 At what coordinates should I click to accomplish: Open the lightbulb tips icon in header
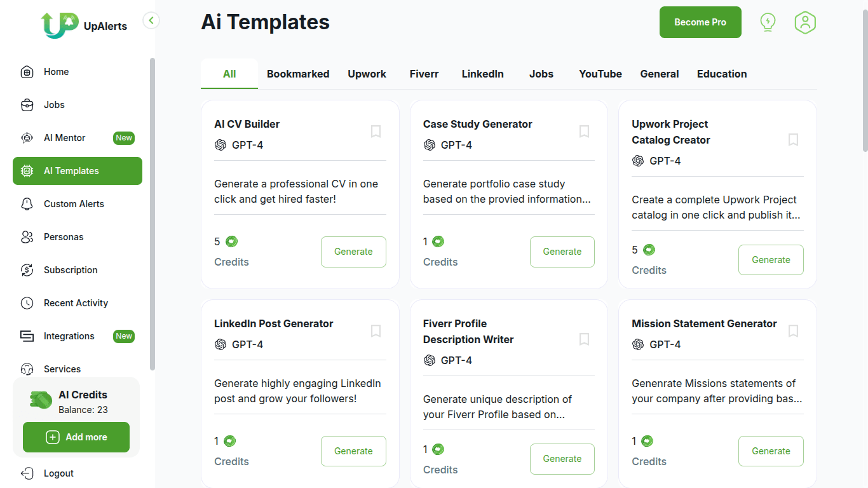[768, 23]
